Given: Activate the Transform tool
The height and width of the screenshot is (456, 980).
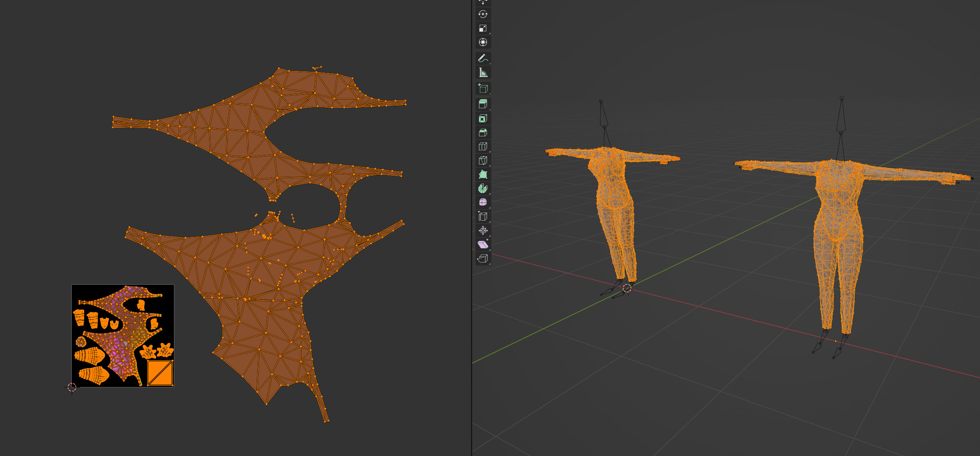Looking at the screenshot, I should pyautogui.click(x=483, y=42).
